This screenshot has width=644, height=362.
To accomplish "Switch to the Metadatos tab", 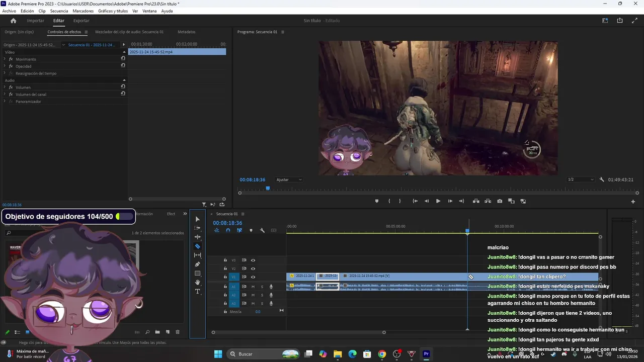I will coord(186,32).
